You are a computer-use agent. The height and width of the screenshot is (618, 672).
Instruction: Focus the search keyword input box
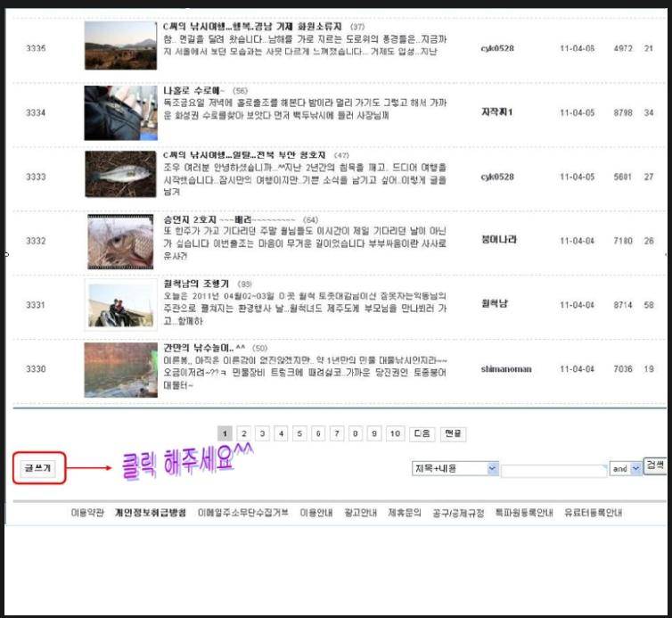pos(553,471)
